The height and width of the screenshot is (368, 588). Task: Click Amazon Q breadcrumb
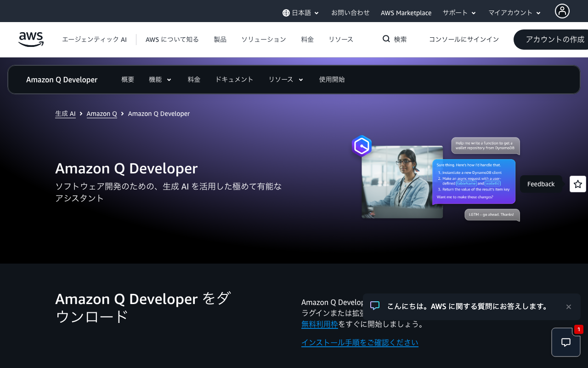pos(102,114)
